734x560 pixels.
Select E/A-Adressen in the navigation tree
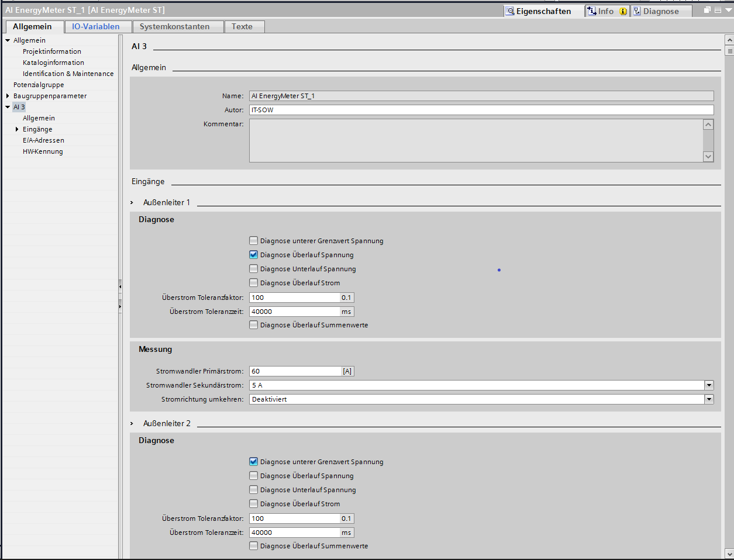[43, 140]
